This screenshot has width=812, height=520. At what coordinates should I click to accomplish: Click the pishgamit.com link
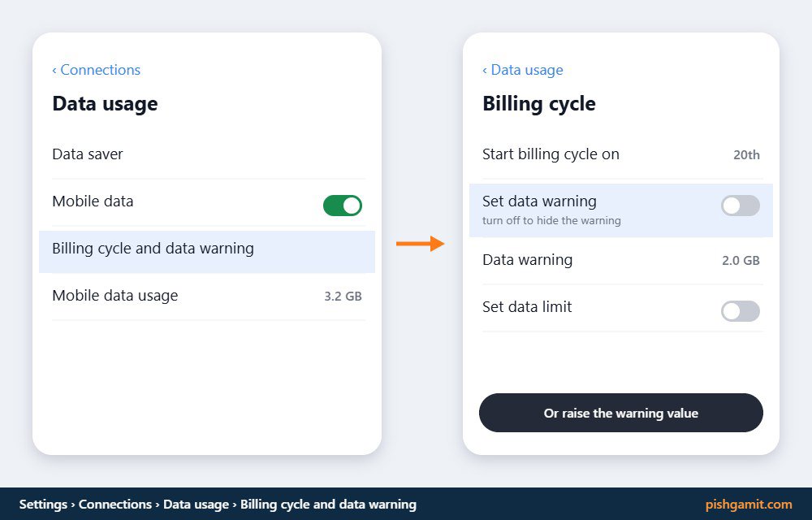coord(749,505)
